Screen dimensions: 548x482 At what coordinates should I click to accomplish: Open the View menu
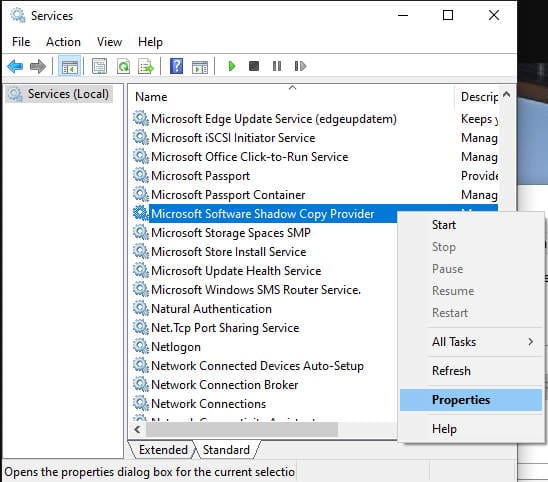109,42
